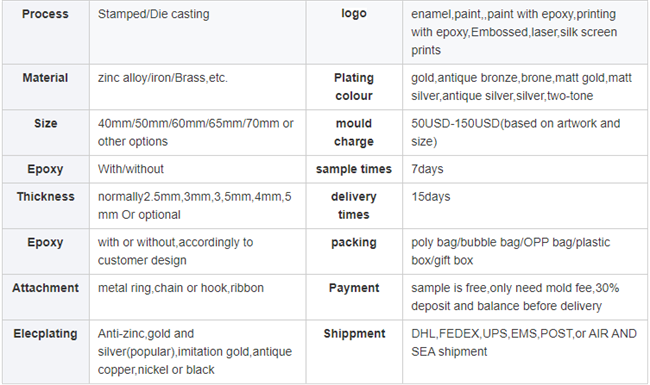Select the Anti-zinc, gold and silver cell
650x385 pixels.
tap(198, 351)
